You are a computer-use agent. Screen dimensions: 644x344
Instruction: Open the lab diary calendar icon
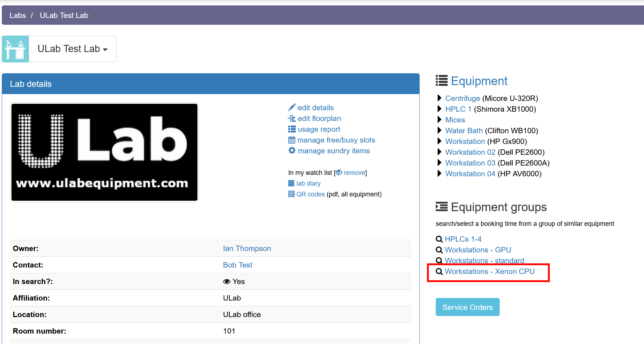click(292, 183)
